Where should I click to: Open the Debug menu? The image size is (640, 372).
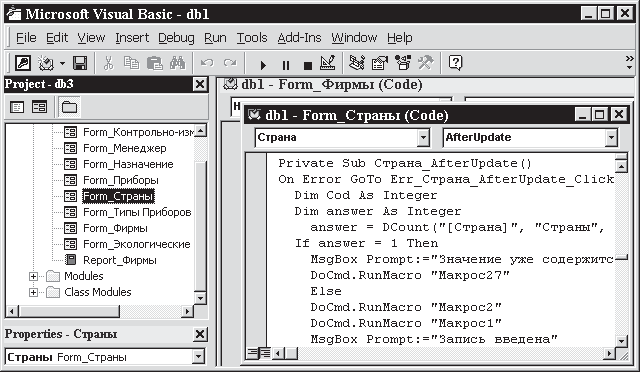pos(176,38)
